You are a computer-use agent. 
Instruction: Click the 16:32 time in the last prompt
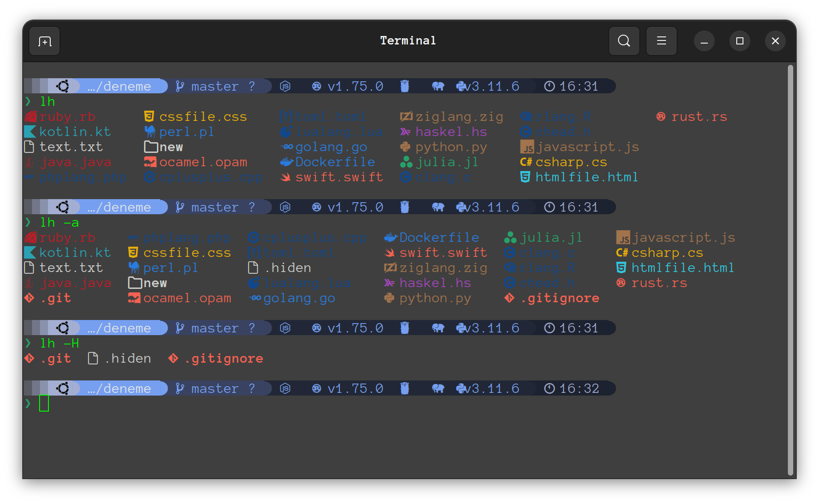[579, 388]
